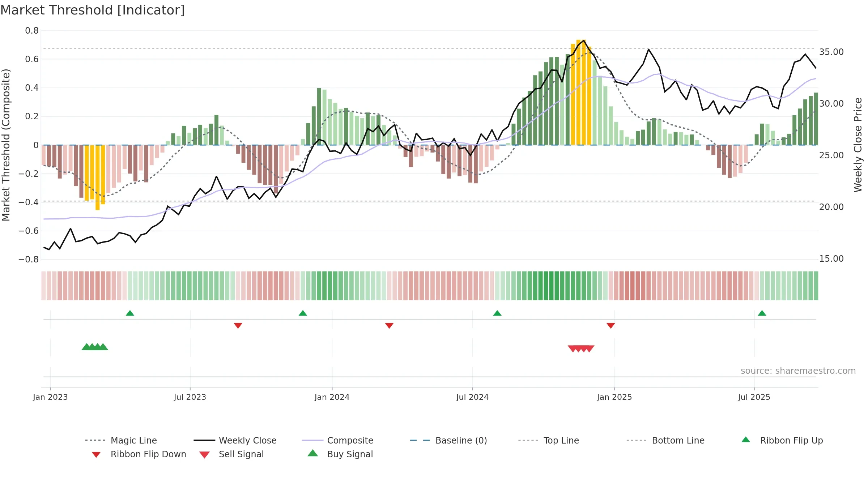Image resolution: width=868 pixels, height=488 pixels.
Task: Click the Jan 2023 x-axis label
Action: click(50, 397)
